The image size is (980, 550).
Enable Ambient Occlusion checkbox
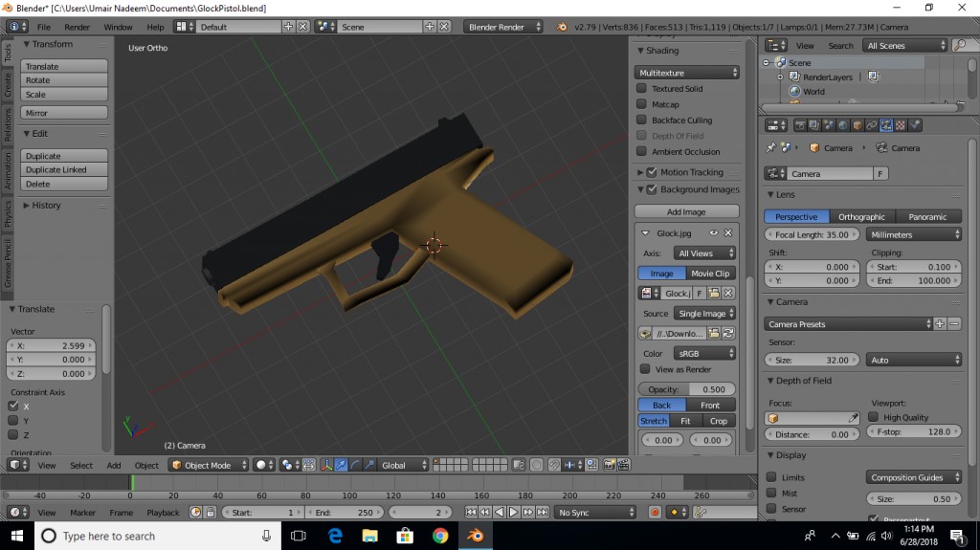coord(641,150)
